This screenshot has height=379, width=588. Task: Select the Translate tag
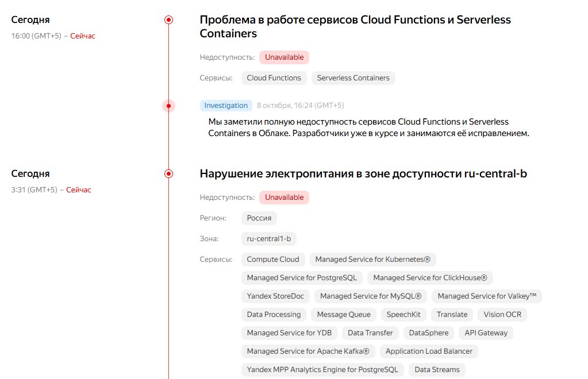(x=452, y=314)
